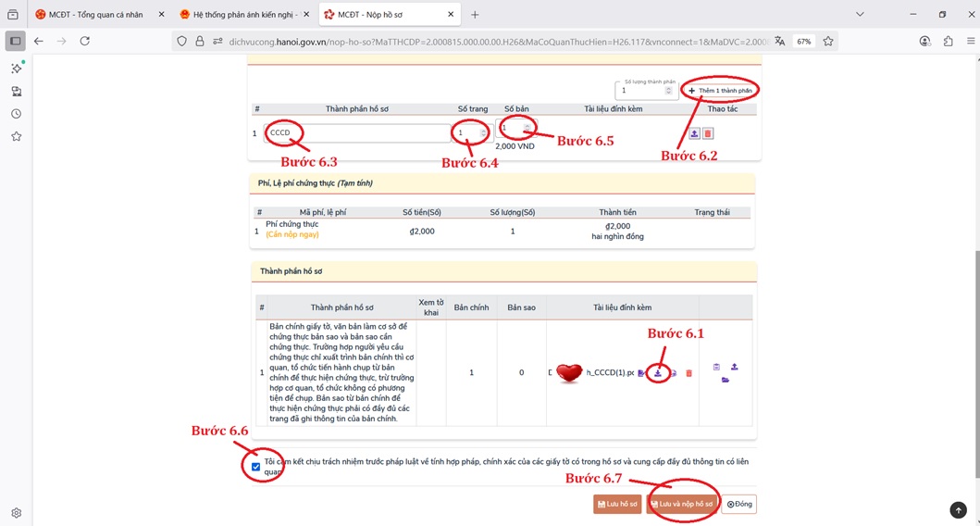Bookmark this page with the star icon
The height and width of the screenshot is (526, 980).
(x=828, y=41)
